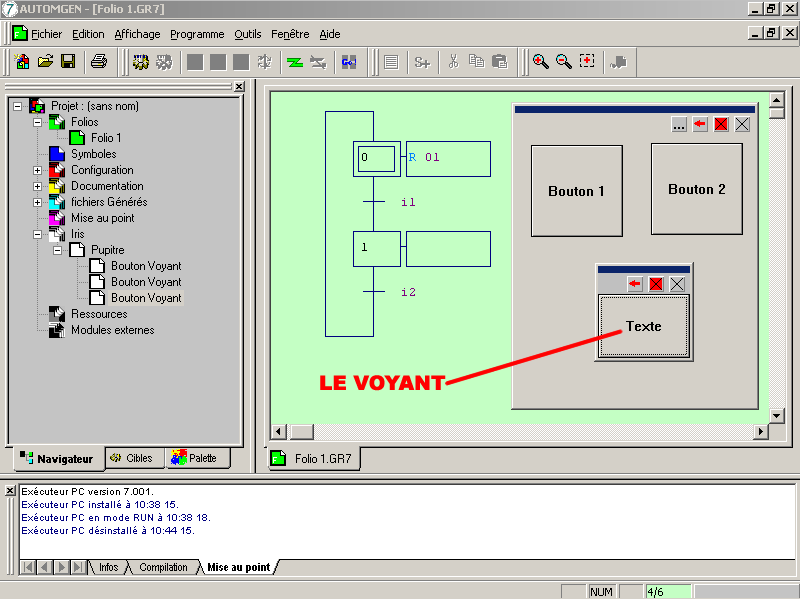Screen dimensions: 800x600
Task: Click the zoom in magnifier icon
Action: coord(540,62)
